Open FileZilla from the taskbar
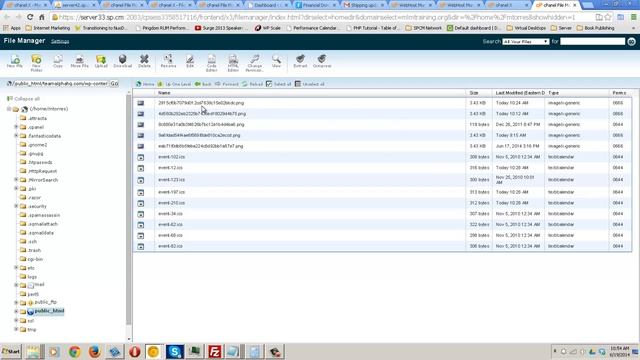This screenshot has width=640, height=360. pyautogui.click(x=215, y=351)
